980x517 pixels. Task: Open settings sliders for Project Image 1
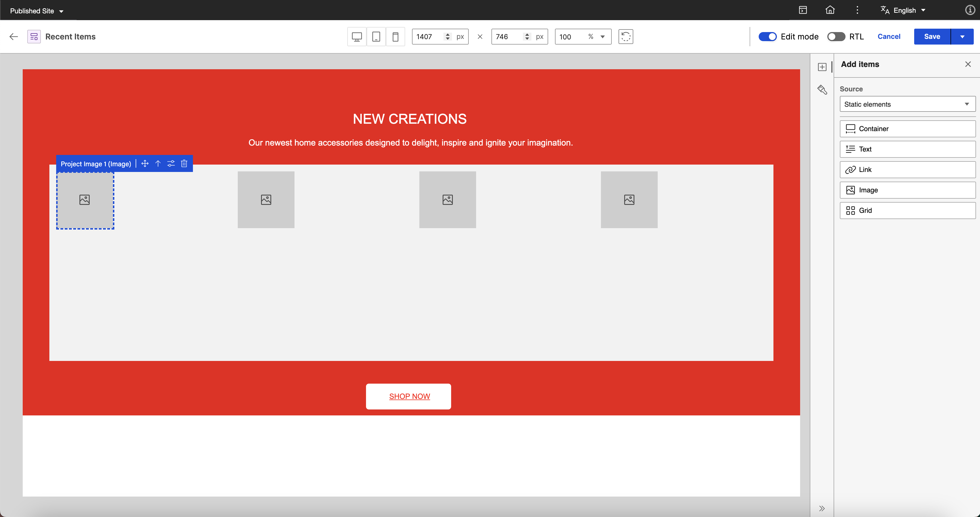coord(171,163)
